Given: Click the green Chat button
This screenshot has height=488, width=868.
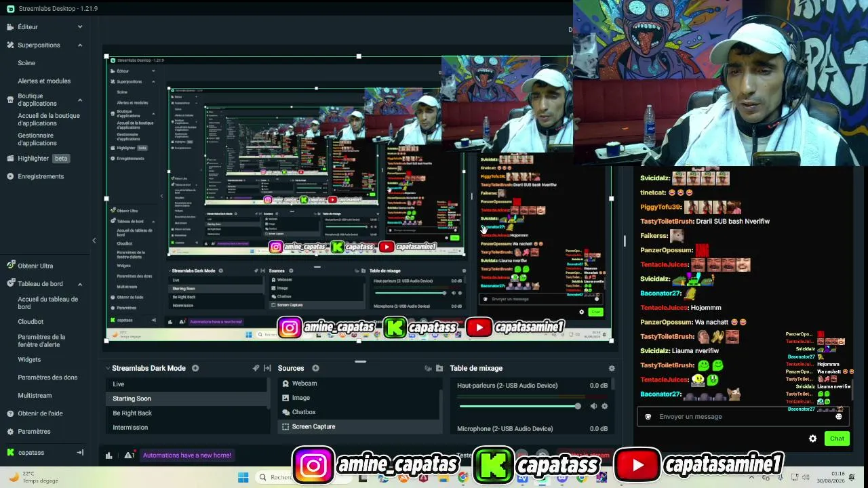Looking at the screenshot, I should (837, 439).
